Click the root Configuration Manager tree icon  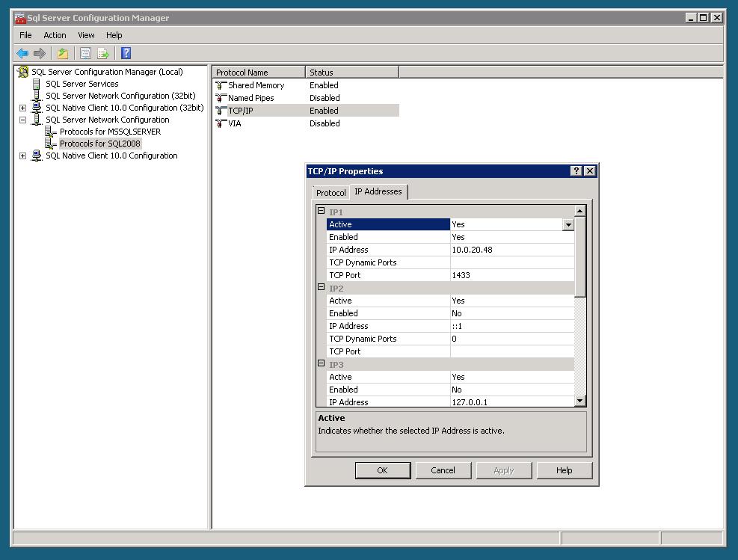tap(22, 72)
